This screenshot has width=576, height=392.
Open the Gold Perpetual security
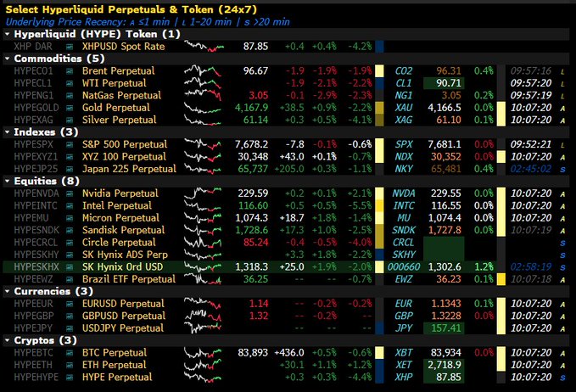coord(116,108)
